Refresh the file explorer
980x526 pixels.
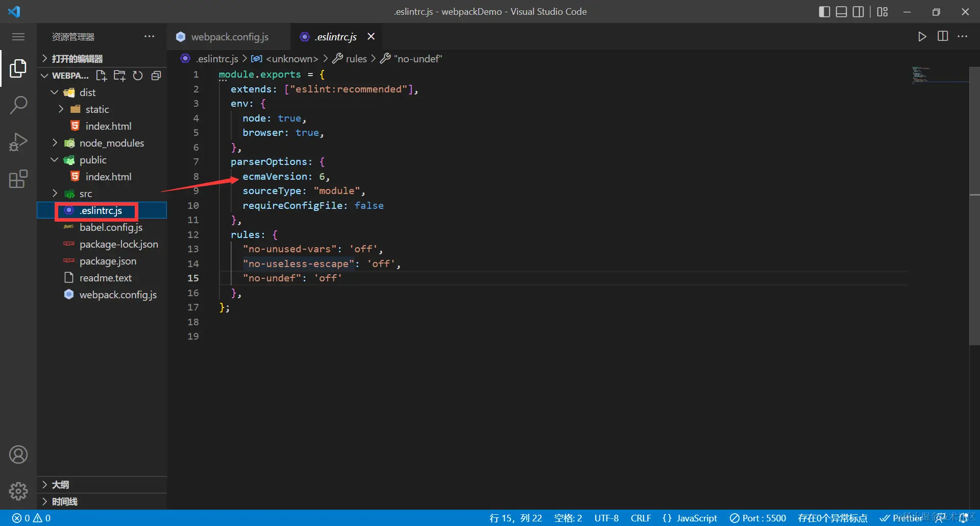tap(138, 76)
